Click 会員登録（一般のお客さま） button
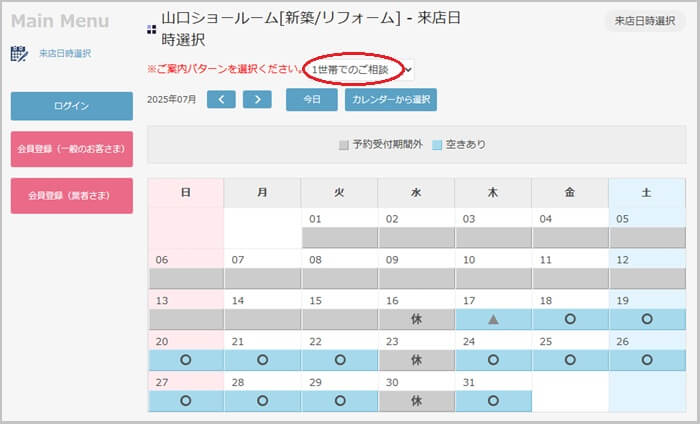700x424 pixels. [x=71, y=149]
